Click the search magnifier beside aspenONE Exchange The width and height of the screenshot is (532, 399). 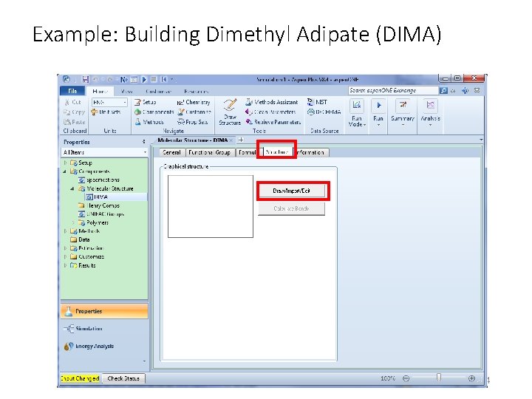tap(443, 91)
